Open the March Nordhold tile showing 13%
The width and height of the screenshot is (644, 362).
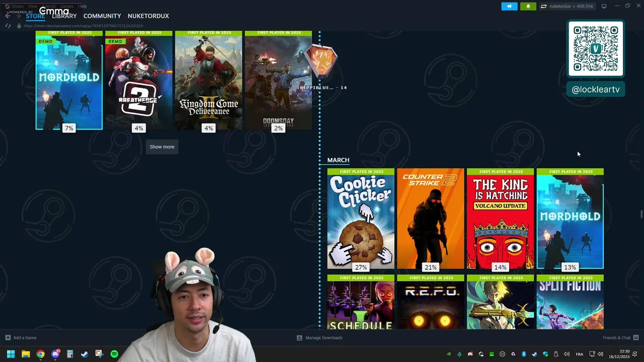pos(570,219)
